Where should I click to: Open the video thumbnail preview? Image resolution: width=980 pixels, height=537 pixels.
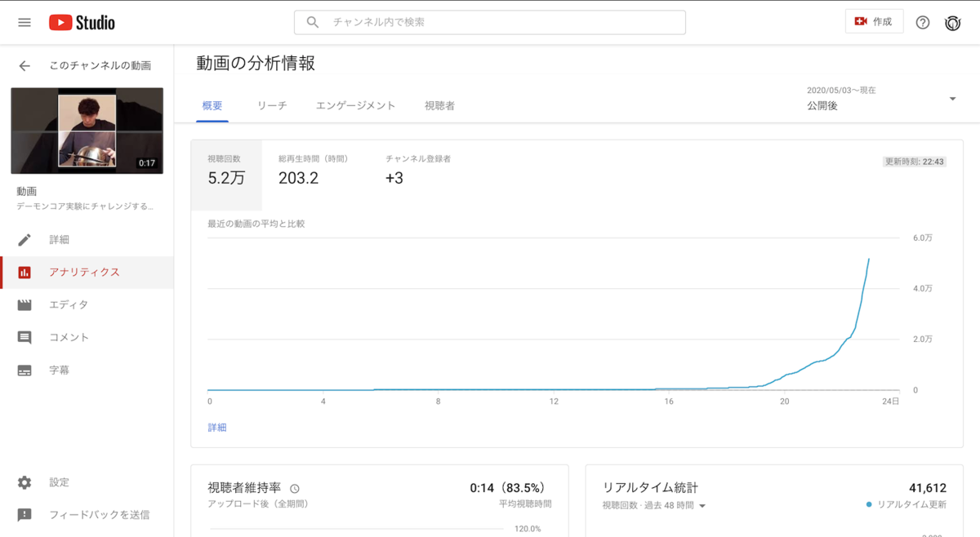(87, 131)
